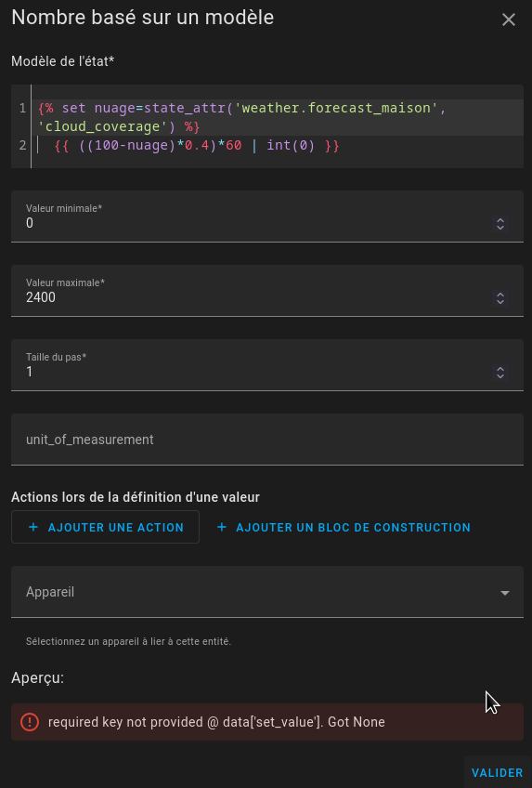Focus the Valeur maximale field containing 2400

[x=267, y=291]
